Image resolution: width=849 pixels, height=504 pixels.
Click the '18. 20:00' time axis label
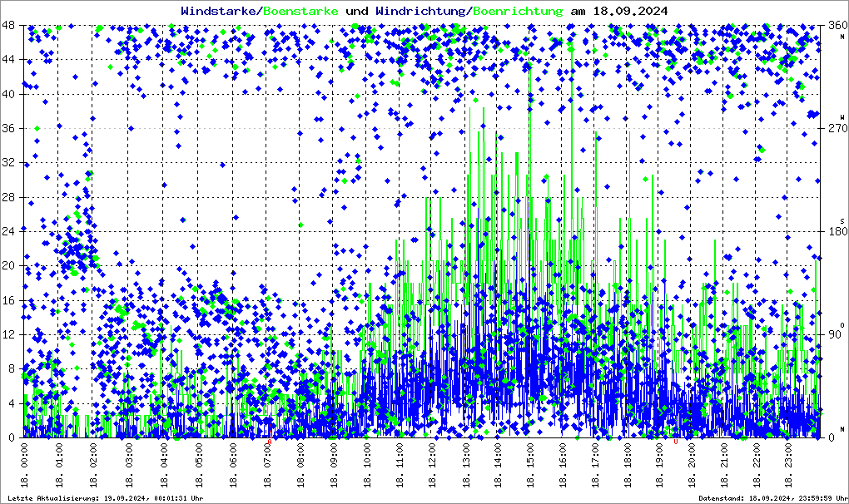[x=692, y=465]
